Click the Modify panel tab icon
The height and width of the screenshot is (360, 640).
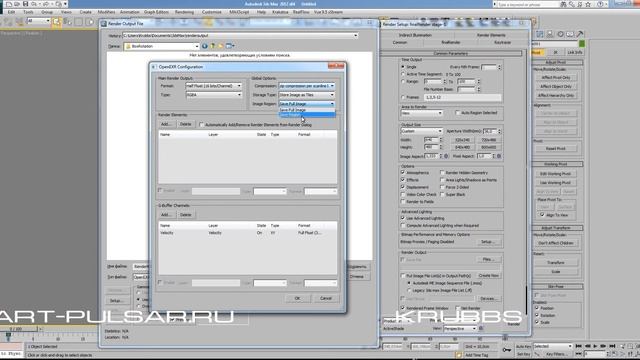[x=540, y=34]
